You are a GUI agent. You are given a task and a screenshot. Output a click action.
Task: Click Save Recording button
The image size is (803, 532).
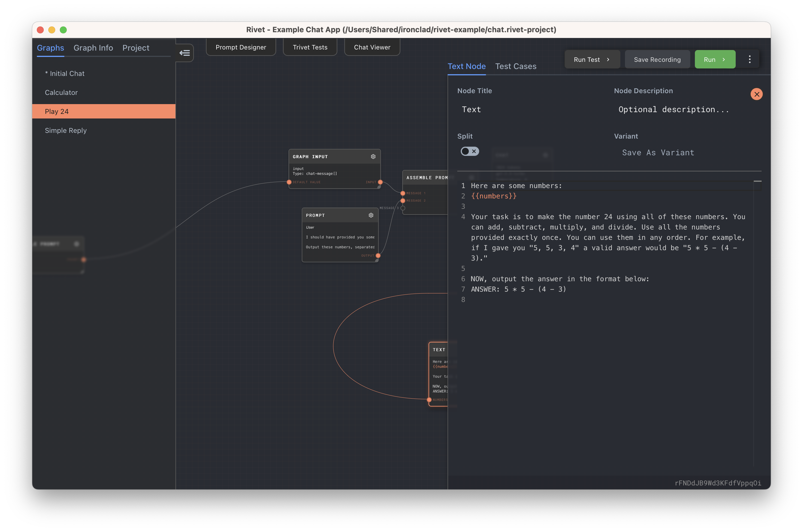coord(657,59)
